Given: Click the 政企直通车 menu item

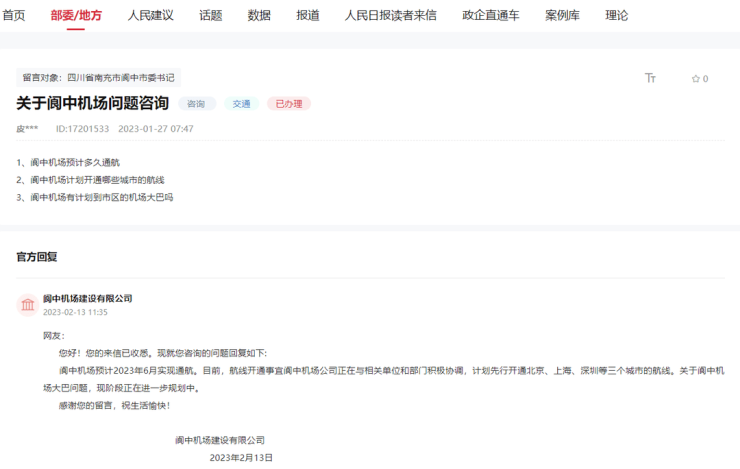Looking at the screenshot, I should 490,15.
